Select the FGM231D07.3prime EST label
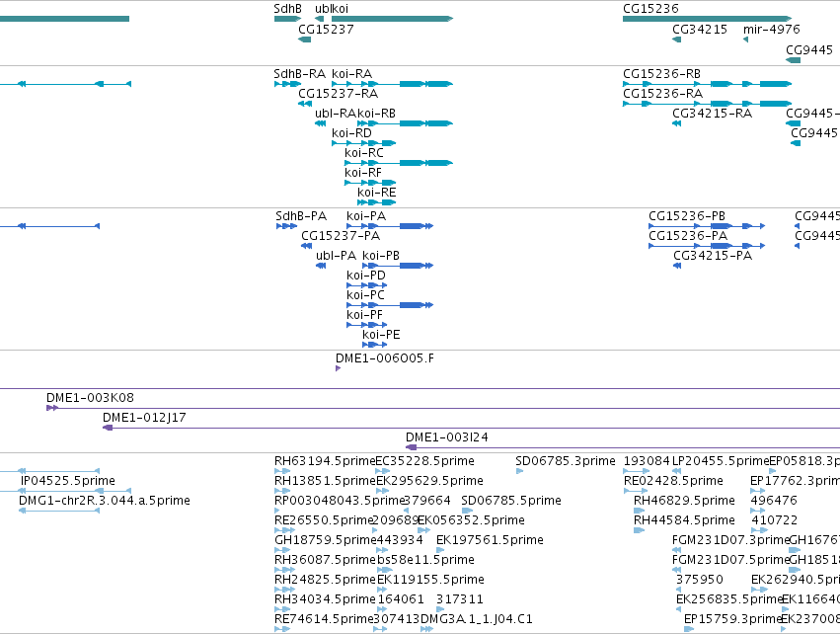840x634 pixels. click(x=731, y=541)
